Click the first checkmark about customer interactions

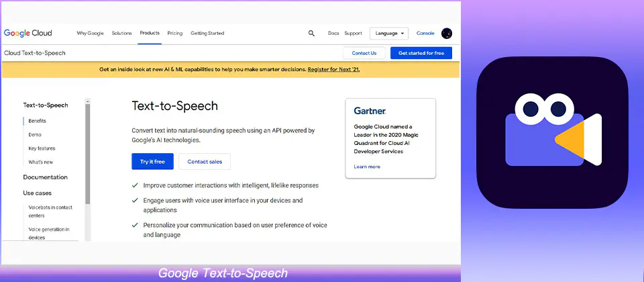pos(135,185)
